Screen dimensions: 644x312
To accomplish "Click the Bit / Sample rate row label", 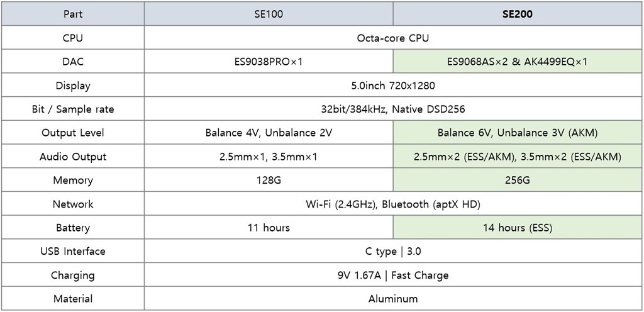I will pos(73,109).
